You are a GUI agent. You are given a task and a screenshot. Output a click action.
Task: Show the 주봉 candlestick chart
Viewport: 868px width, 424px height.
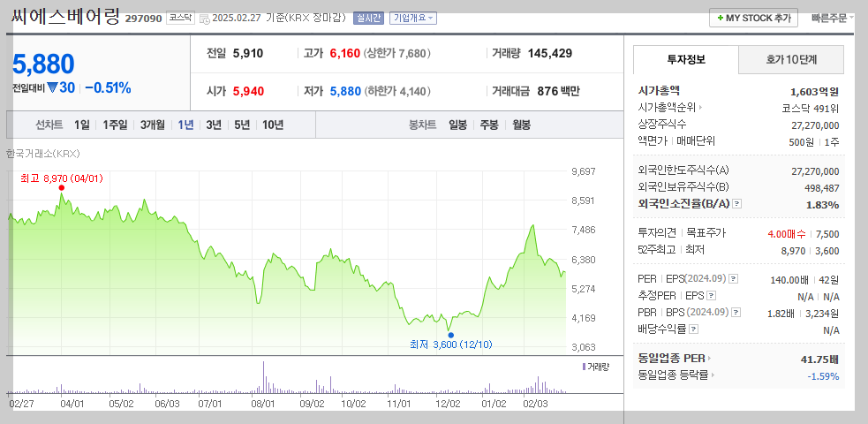click(489, 125)
